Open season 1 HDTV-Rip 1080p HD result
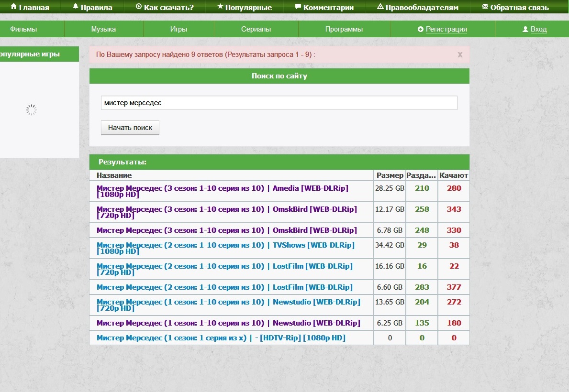Viewport: 569px width, 392px height. [221, 338]
